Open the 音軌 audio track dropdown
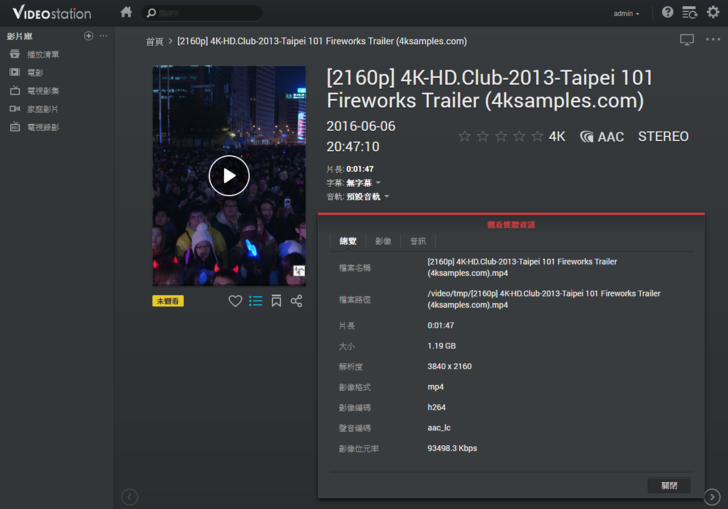 (368, 196)
